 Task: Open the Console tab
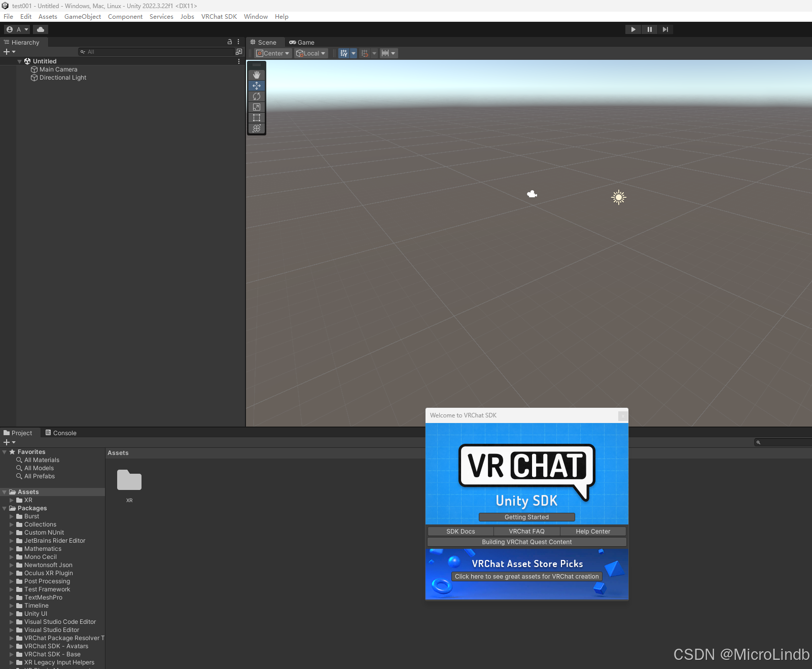click(61, 433)
